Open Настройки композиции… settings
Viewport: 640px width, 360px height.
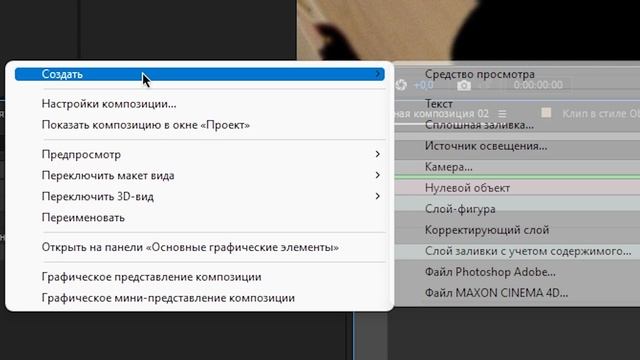tap(109, 104)
